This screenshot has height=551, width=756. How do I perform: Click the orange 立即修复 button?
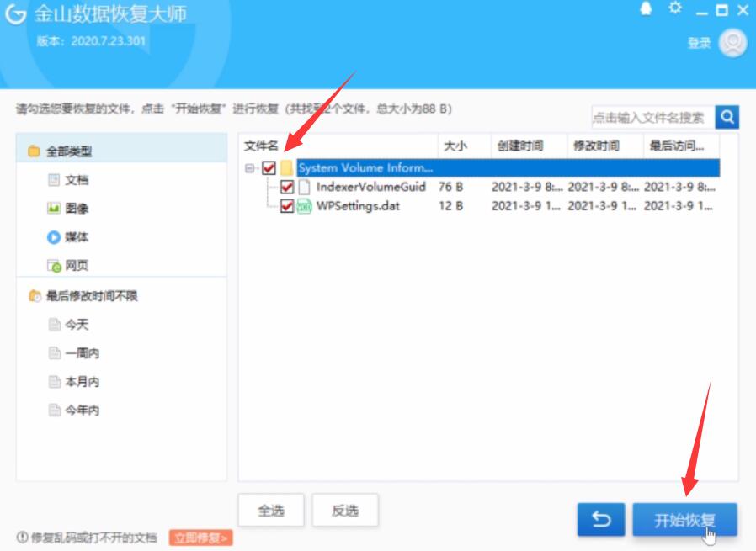click(200, 538)
